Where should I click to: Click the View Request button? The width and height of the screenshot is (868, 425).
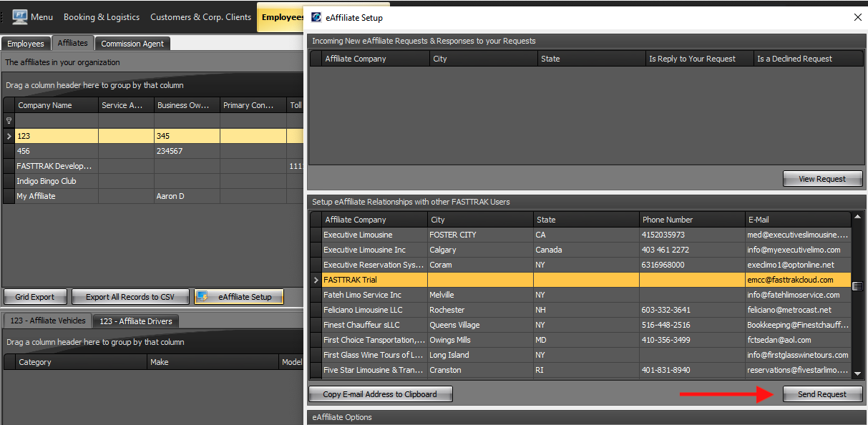tap(822, 179)
